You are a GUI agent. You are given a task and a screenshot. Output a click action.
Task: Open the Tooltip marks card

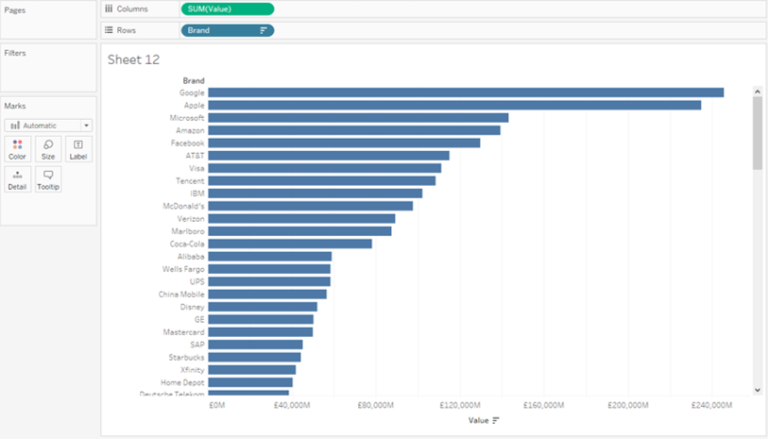tap(48, 179)
